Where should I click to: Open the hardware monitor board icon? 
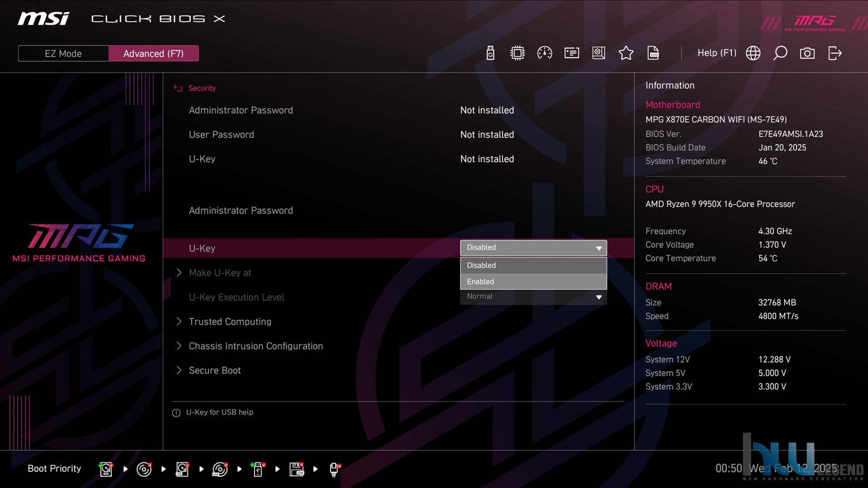(599, 53)
